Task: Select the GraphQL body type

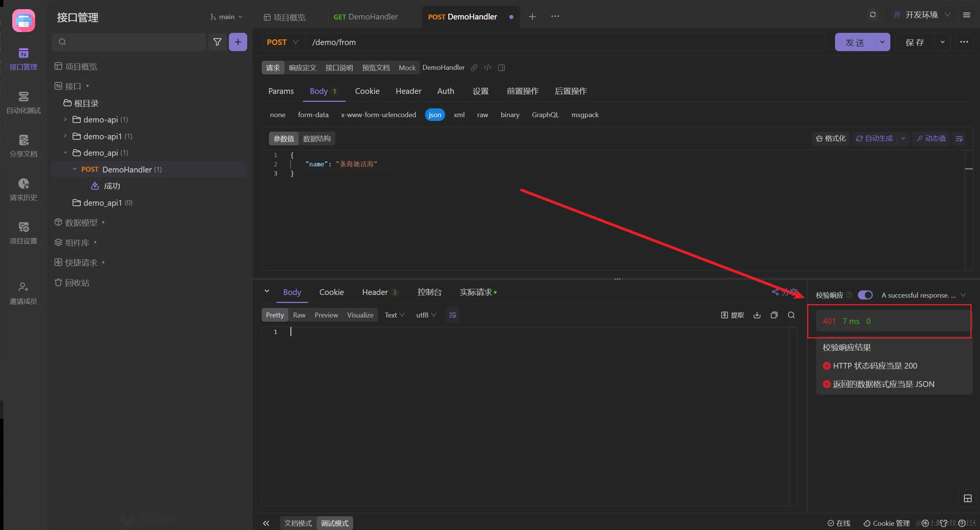Action: 545,115
